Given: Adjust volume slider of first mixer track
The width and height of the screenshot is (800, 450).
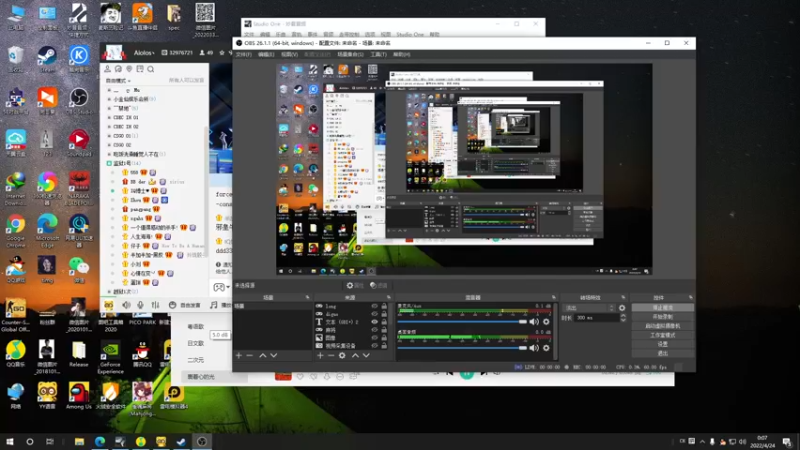Looking at the screenshot, I should pos(462,321).
